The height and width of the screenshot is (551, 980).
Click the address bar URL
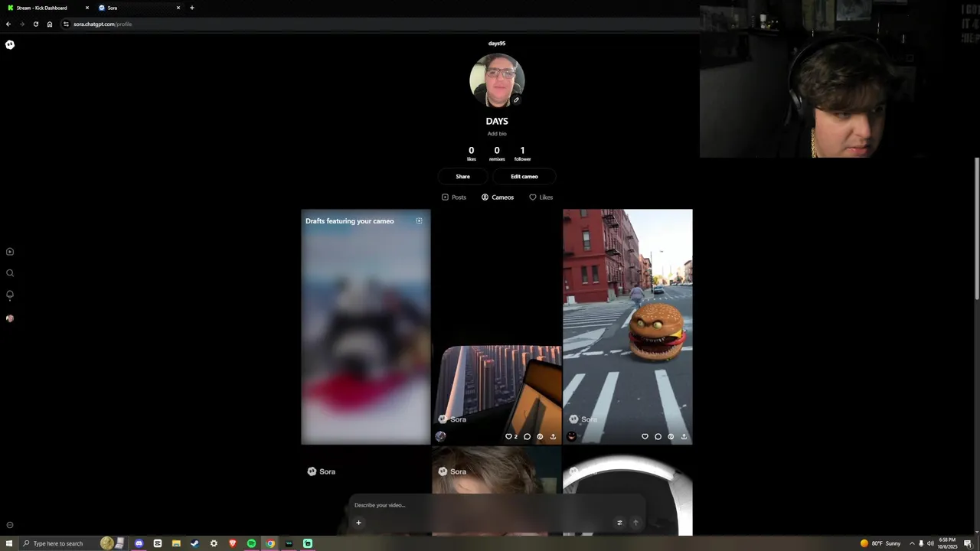click(103, 24)
